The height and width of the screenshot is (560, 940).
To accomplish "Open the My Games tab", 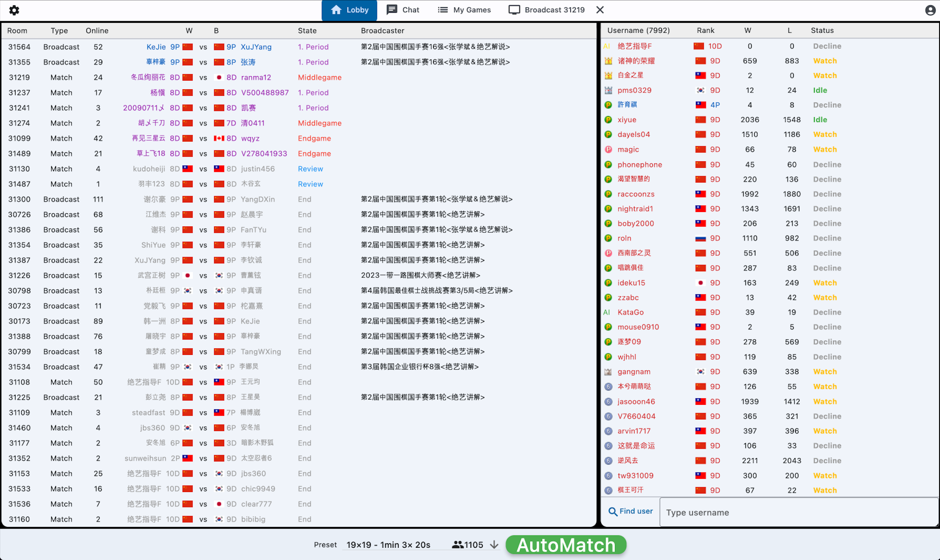I will pos(464,10).
